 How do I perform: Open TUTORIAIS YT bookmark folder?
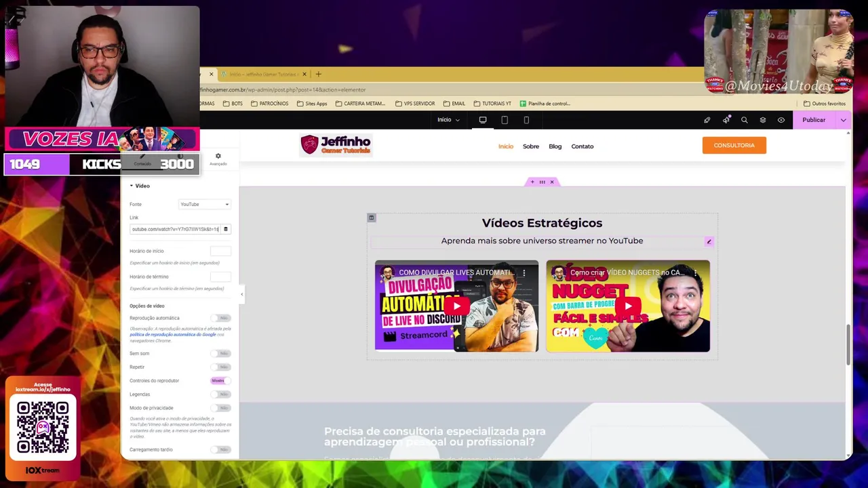[492, 104]
